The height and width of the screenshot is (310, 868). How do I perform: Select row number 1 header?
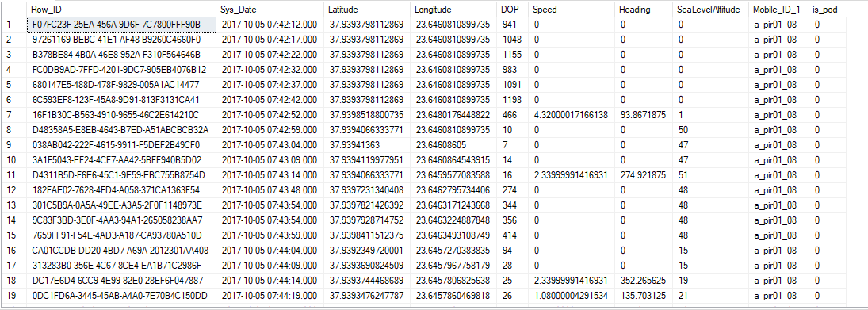pyautogui.click(x=13, y=25)
